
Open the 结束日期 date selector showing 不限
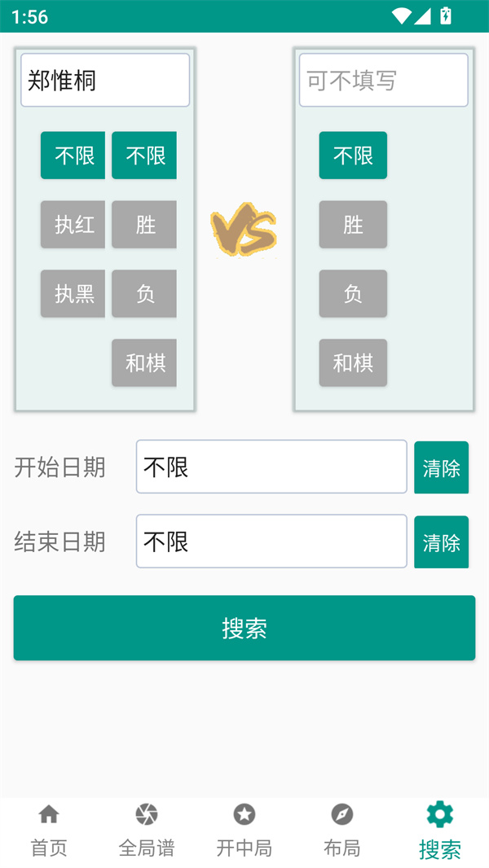click(x=271, y=541)
